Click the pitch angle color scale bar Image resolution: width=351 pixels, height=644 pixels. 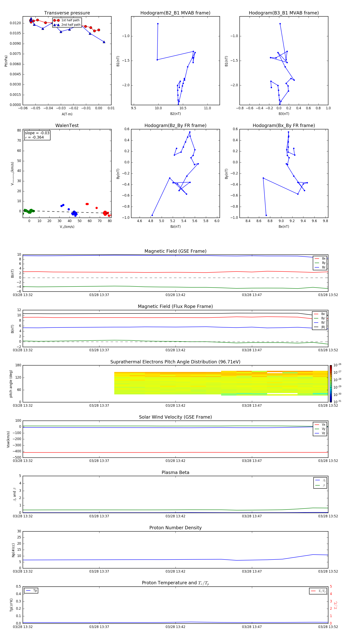pyautogui.click(x=331, y=384)
